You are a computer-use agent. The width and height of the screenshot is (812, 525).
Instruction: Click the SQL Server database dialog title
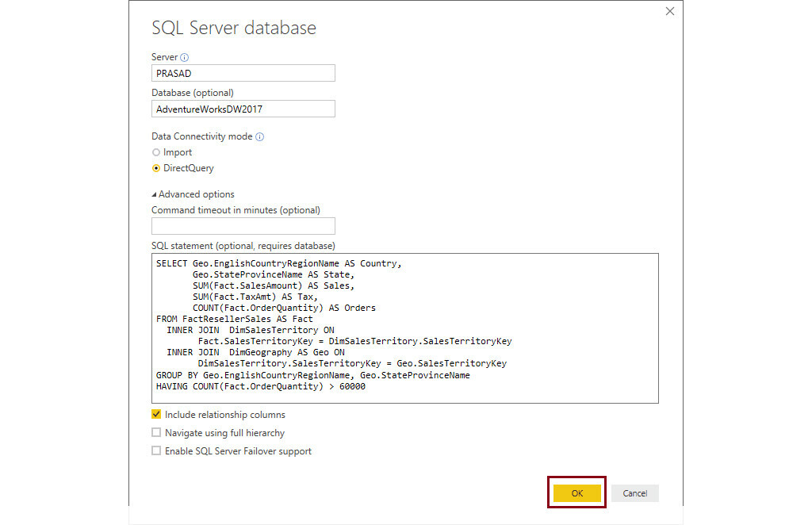click(233, 28)
